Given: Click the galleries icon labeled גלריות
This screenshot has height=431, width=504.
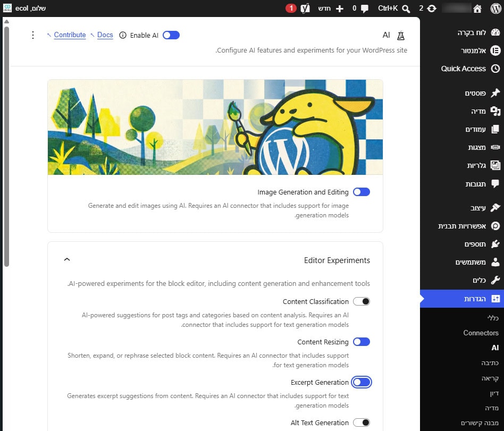Looking at the screenshot, I should point(495,165).
